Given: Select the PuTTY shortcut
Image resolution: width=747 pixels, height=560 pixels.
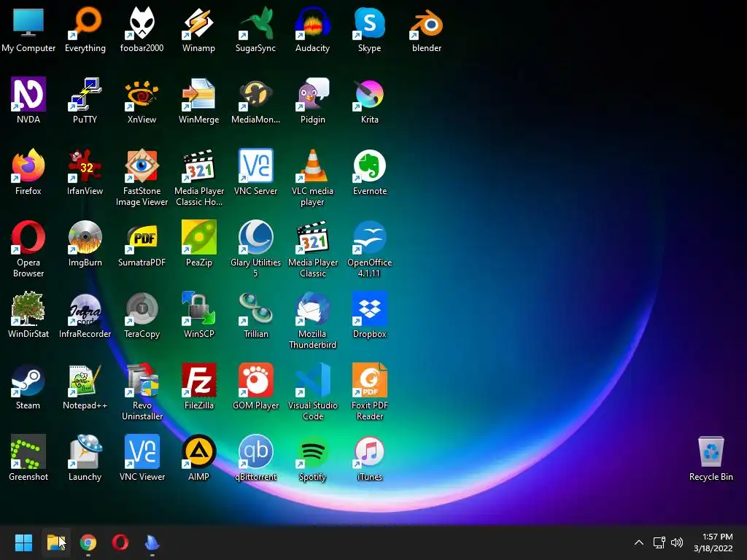Looking at the screenshot, I should tap(85, 94).
